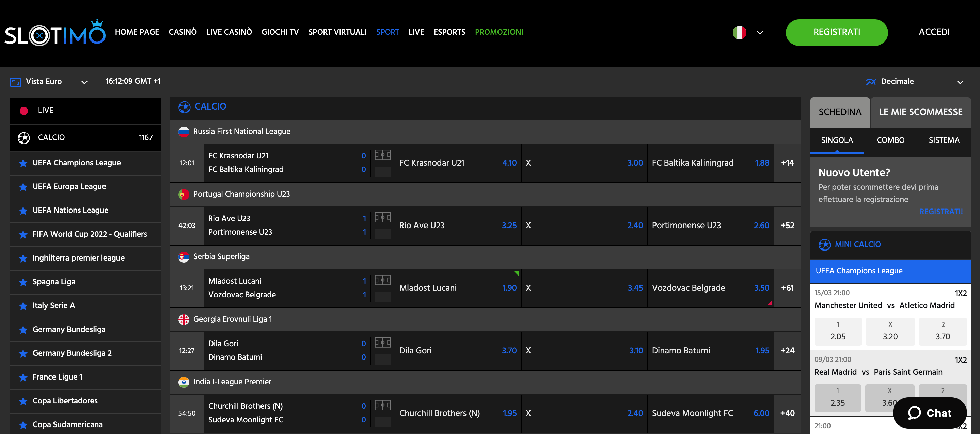Screen dimensions: 980x434
Task: Click the REGISTRATI button
Action: point(837,32)
